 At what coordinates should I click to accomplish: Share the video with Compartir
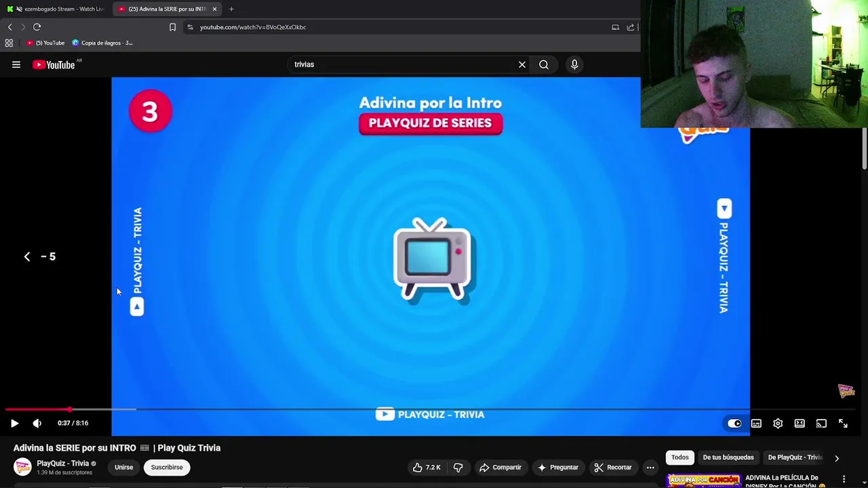500,467
